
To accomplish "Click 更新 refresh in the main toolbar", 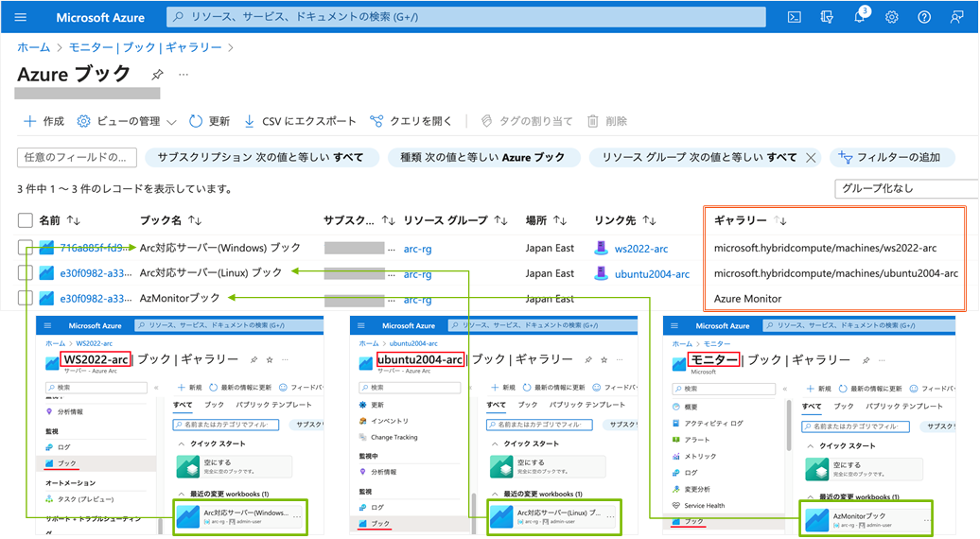I will pyautogui.click(x=209, y=121).
